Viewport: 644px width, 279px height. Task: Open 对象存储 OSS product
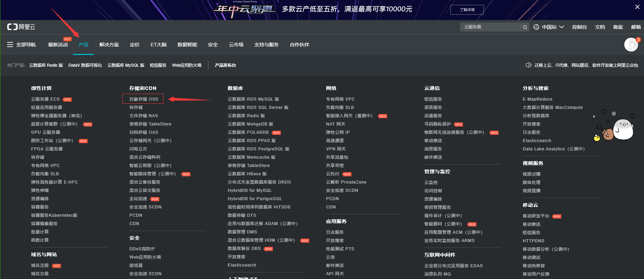(x=144, y=99)
